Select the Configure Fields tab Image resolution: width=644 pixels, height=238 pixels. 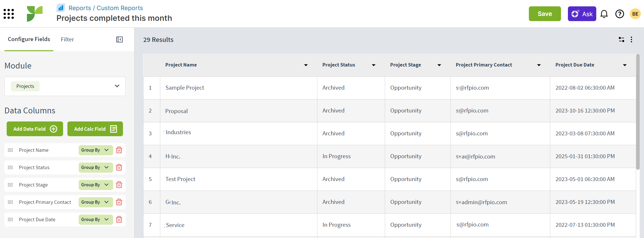click(29, 39)
